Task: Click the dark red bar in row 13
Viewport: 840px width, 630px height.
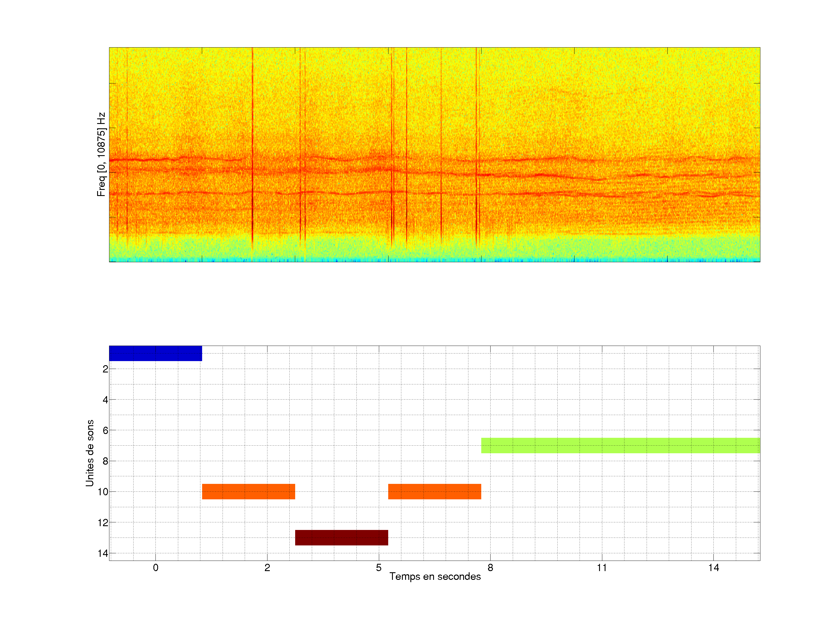Action: [341, 537]
